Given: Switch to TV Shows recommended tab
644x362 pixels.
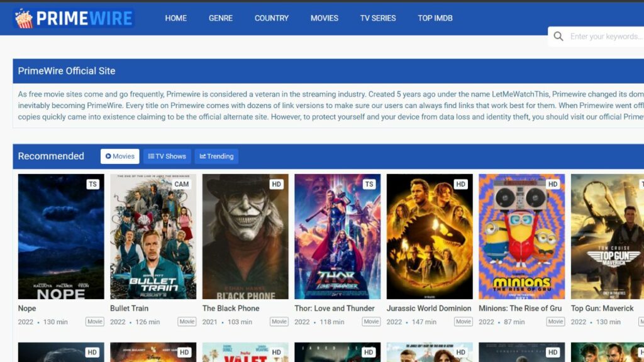Looking at the screenshot, I should (x=167, y=156).
